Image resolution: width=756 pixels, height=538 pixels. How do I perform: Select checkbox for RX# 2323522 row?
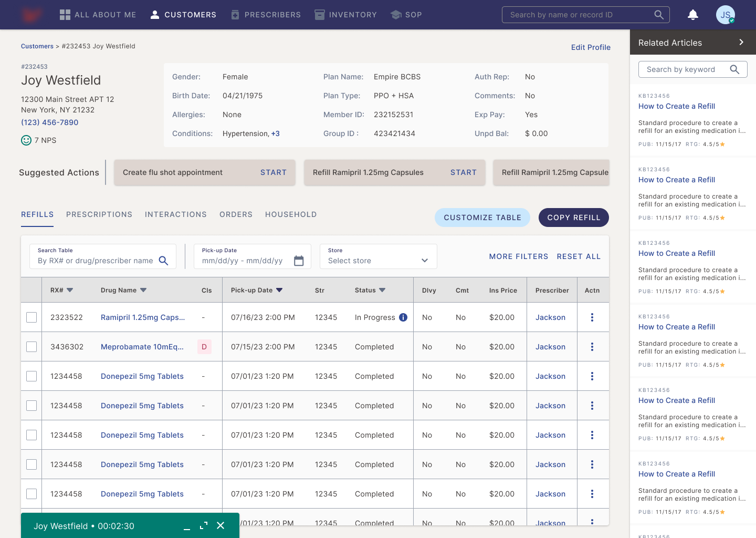[x=31, y=317]
